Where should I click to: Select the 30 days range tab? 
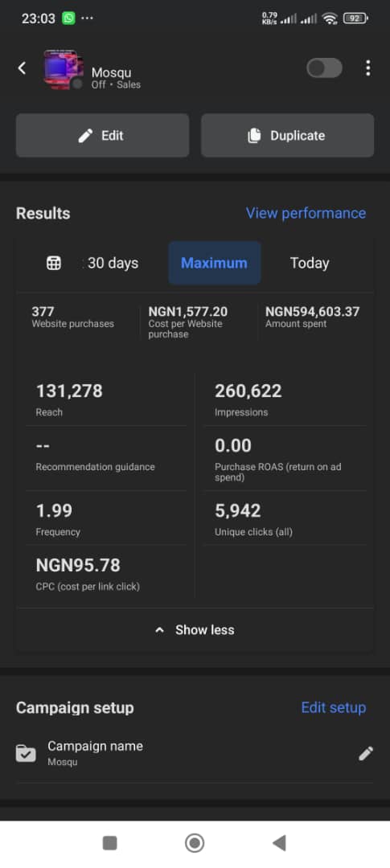point(113,263)
